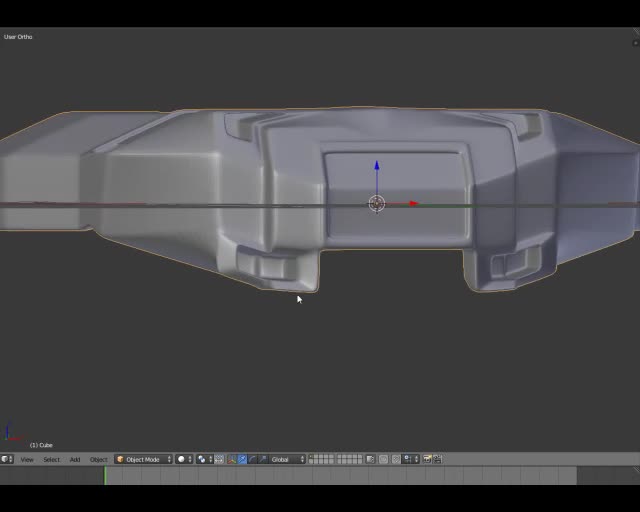Open the Select menu
This screenshot has height=512, width=640.
tap(51, 460)
